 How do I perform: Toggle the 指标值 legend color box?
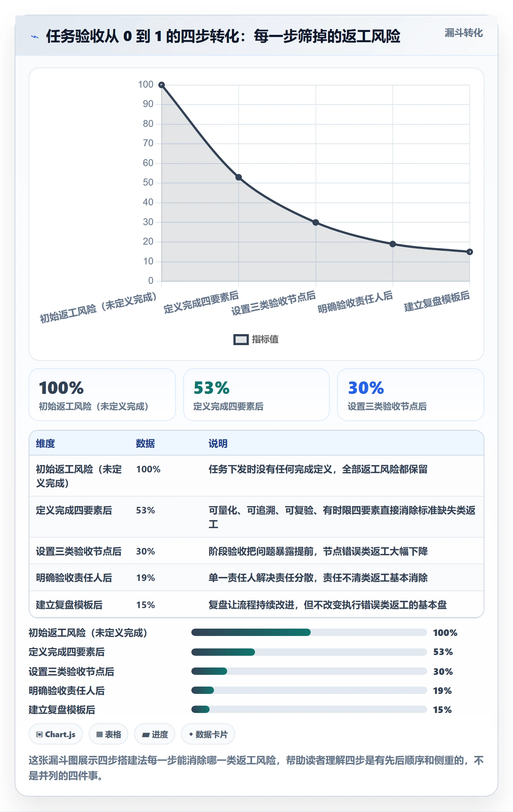coord(241,340)
